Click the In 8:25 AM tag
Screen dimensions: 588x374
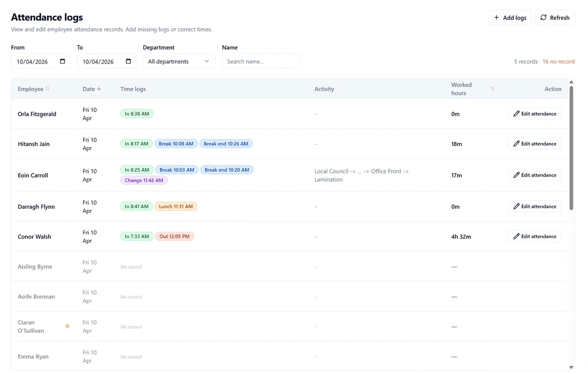click(137, 170)
